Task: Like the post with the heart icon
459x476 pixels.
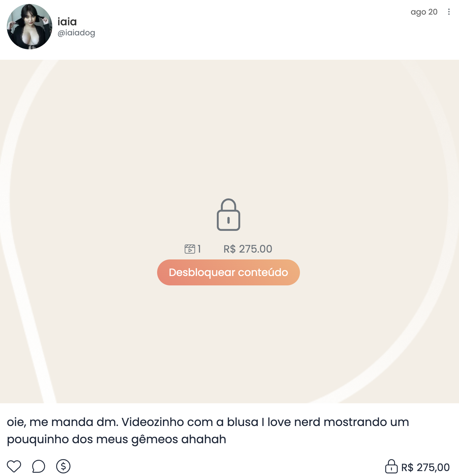Action: pyautogui.click(x=14, y=466)
